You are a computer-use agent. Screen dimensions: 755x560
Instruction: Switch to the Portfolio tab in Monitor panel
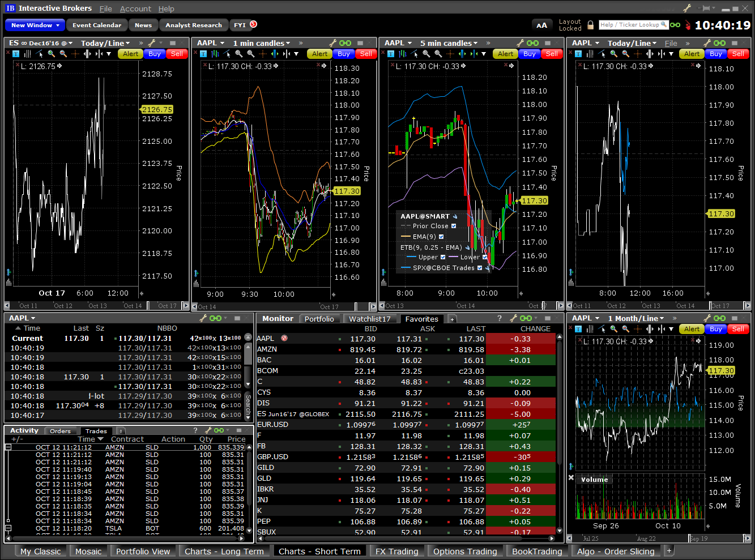pyautogui.click(x=319, y=318)
